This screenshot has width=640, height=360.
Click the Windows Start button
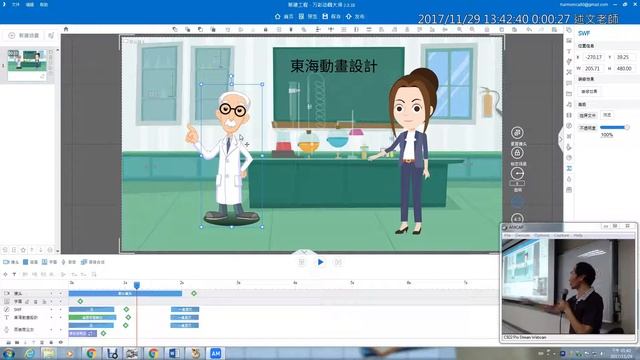(8, 353)
